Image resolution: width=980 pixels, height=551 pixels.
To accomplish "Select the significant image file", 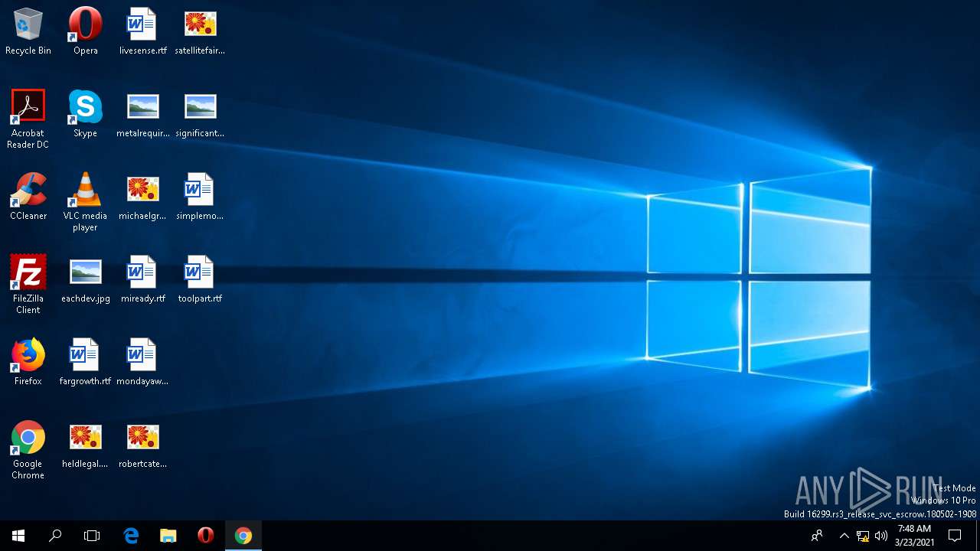I will [200, 114].
